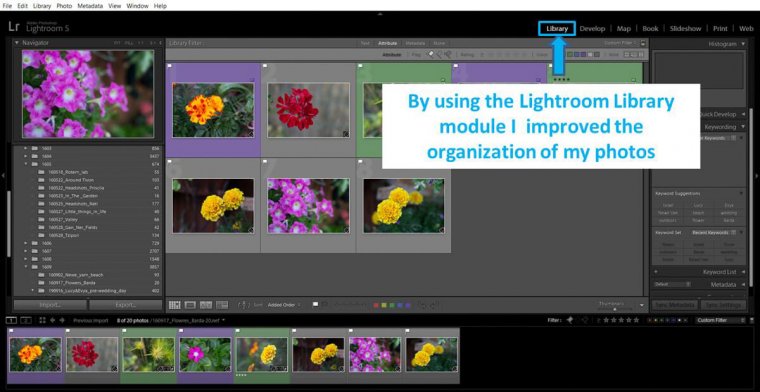Screen dimensions: 760x392
Task: Select main window display button 1
Action: pyautogui.click(x=11, y=320)
